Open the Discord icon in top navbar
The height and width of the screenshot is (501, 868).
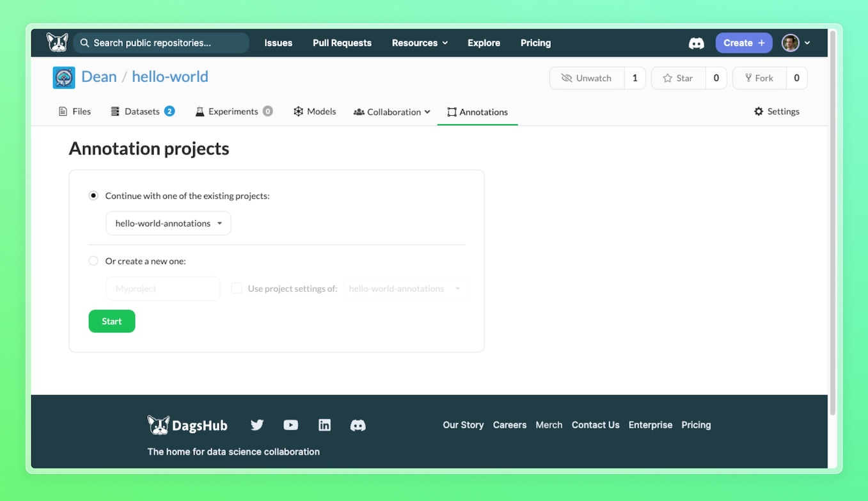(x=696, y=43)
